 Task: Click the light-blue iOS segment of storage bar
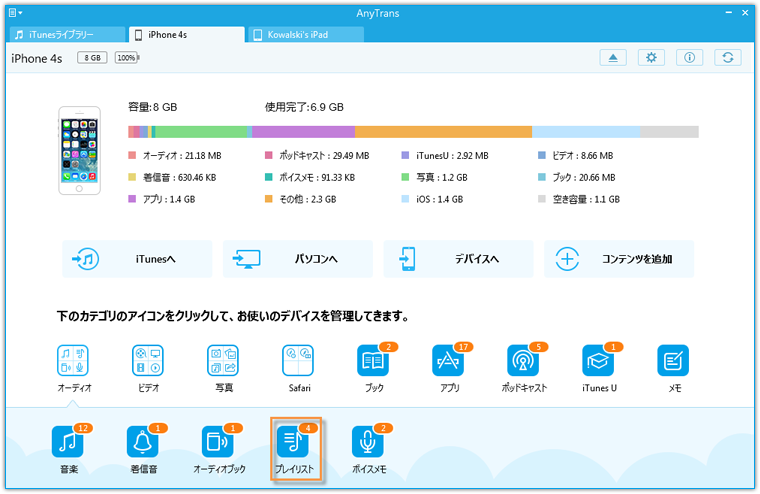click(x=586, y=132)
